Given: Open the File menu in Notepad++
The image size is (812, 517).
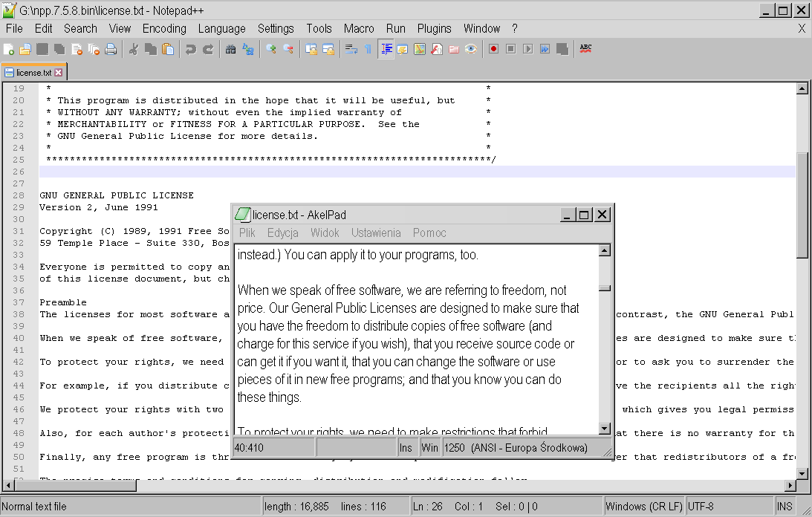Looking at the screenshot, I should click(x=14, y=28).
